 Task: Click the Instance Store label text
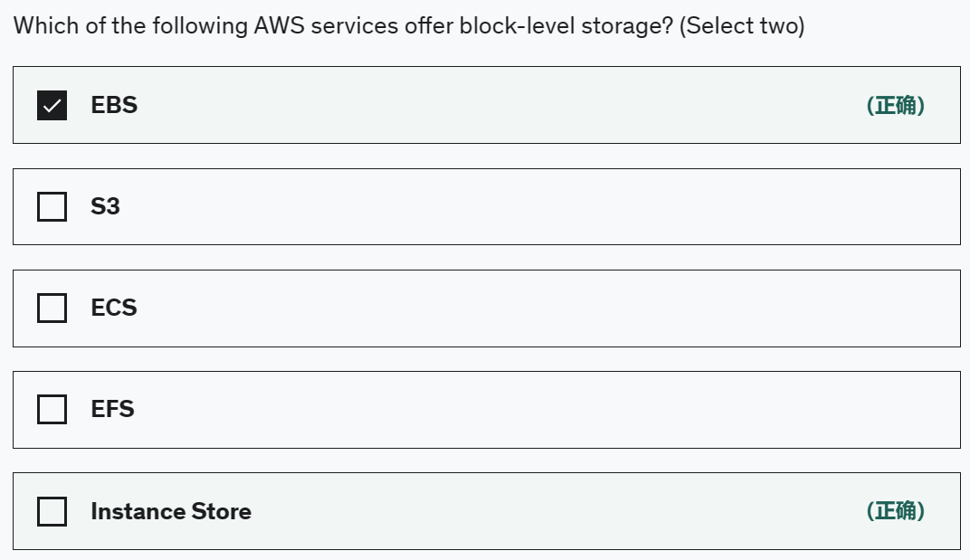(x=171, y=511)
